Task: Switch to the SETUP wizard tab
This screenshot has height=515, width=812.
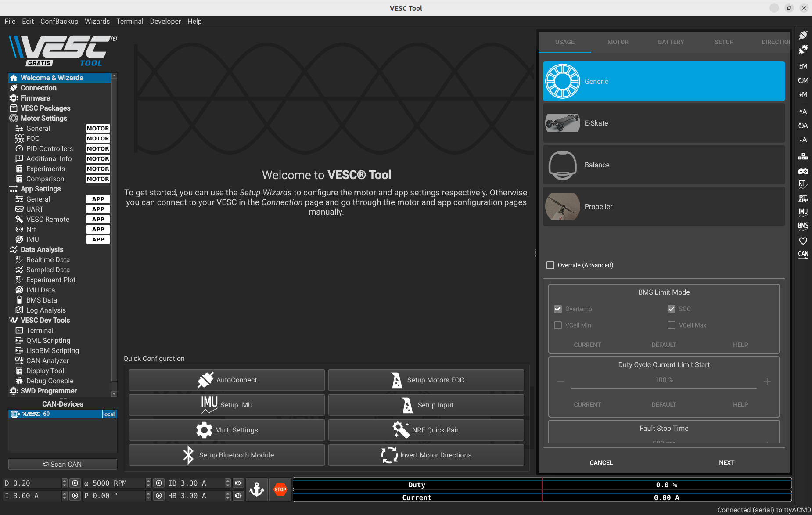Action: point(724,42)
